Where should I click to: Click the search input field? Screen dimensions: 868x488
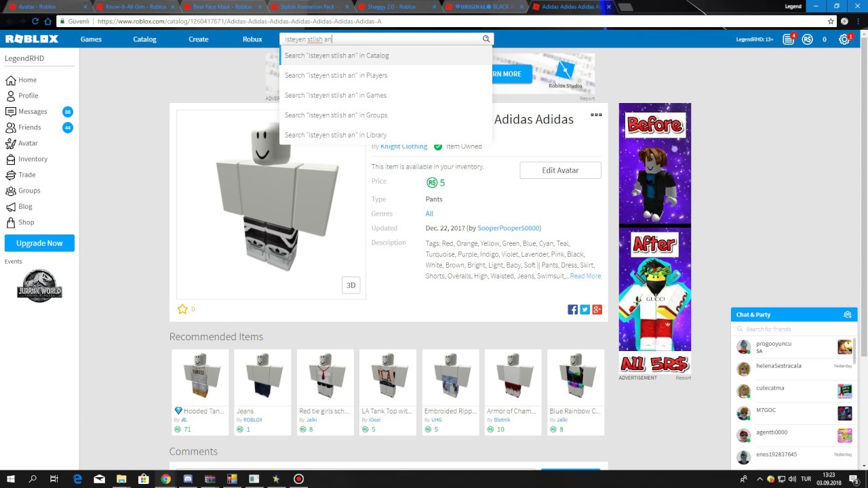point(382,39)
